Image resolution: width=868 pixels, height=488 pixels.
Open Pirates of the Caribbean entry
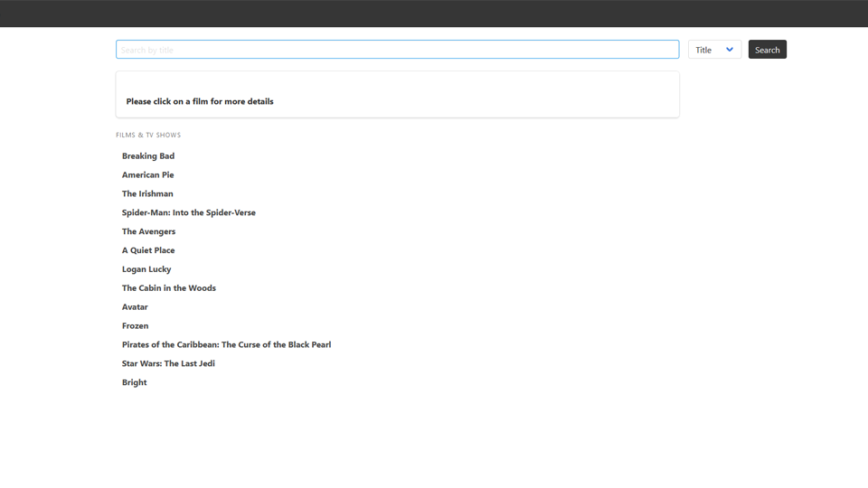(x=226, y=344)
